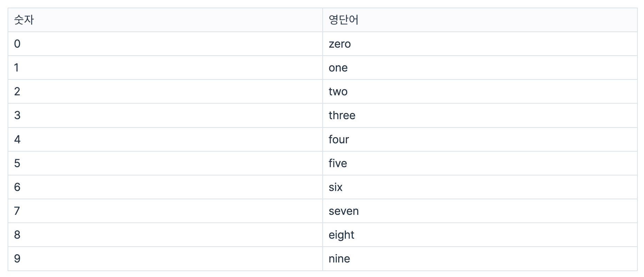The width and height of the screenshot is (644, 277).
Task: Click the number 4 cell
Action: coord(165,140)
